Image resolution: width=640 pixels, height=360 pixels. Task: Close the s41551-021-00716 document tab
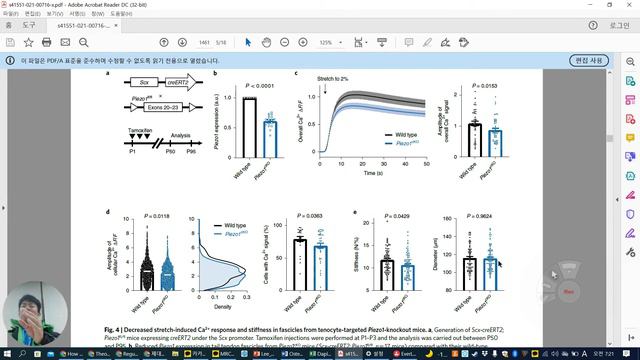click(116, 25)
